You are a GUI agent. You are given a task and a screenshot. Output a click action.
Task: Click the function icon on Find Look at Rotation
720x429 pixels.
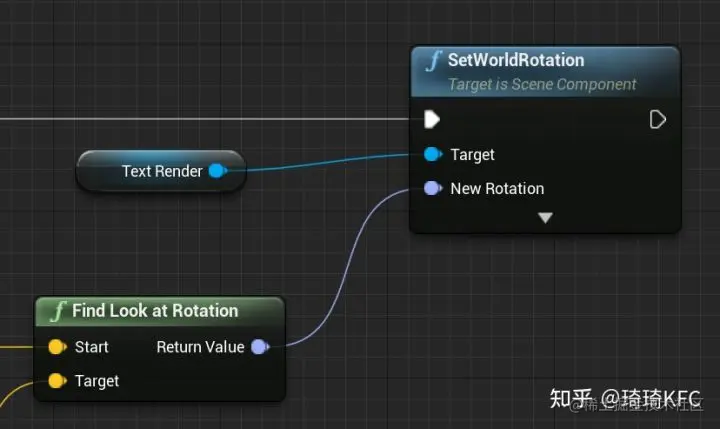click(59, 311)
